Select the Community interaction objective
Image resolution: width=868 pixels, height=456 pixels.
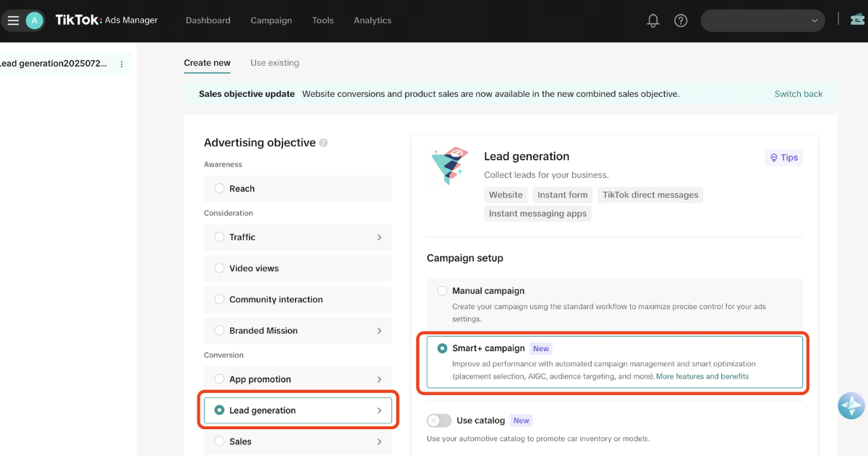(x=298, y=299)
